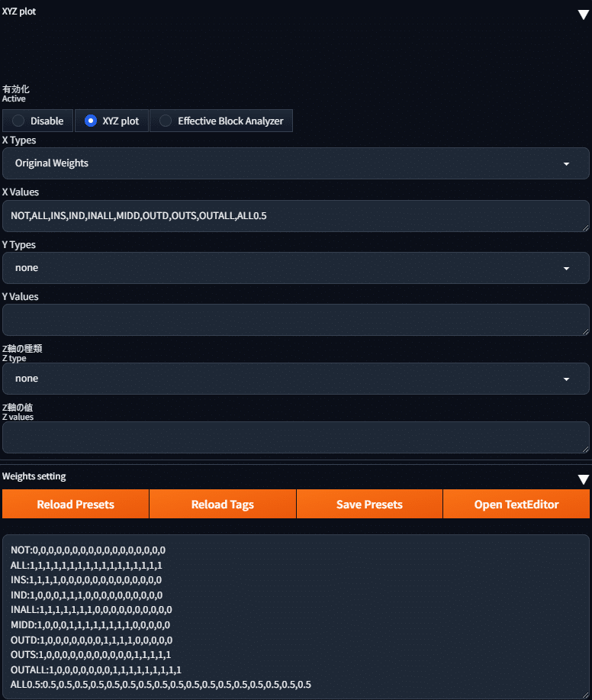Click the Z values resize handle
Viewport: 592px width, 700px height.
click(x=585, y=449)
